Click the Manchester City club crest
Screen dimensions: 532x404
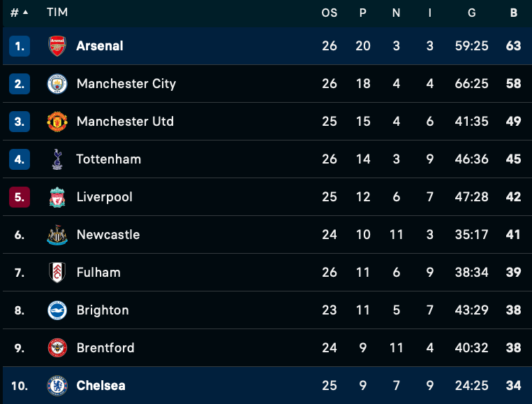[57, 84]
